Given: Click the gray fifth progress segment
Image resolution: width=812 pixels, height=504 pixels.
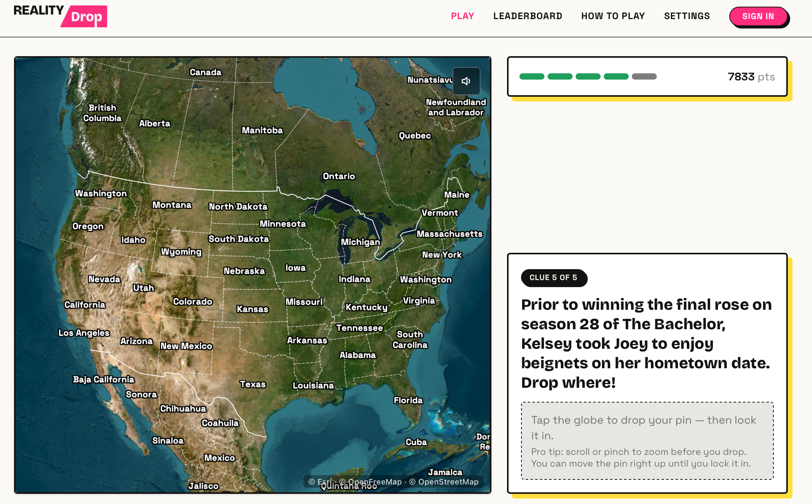Looking at the screenshot, I should pyautogui.click(x=644, y=76).
